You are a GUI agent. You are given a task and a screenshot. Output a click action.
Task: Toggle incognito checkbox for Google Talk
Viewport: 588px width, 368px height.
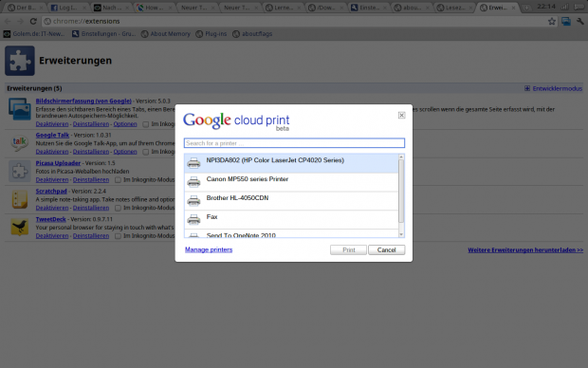coord(145,152)
